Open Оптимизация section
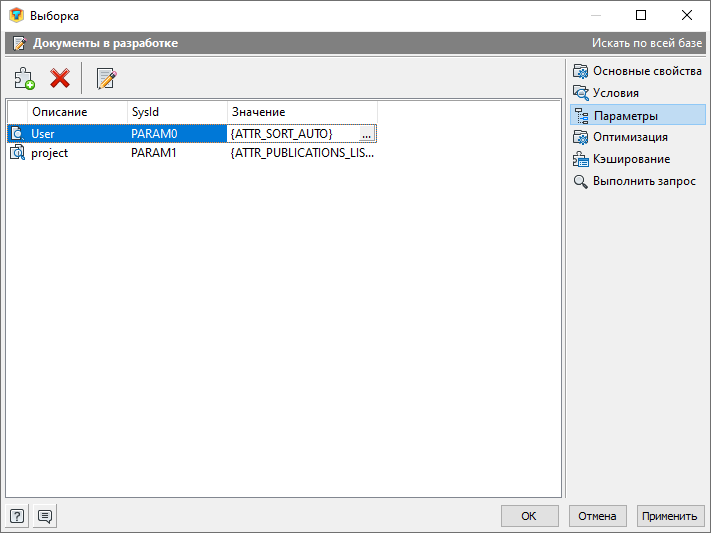This screenshot has width=711, height=533. [x=630, y=137]
